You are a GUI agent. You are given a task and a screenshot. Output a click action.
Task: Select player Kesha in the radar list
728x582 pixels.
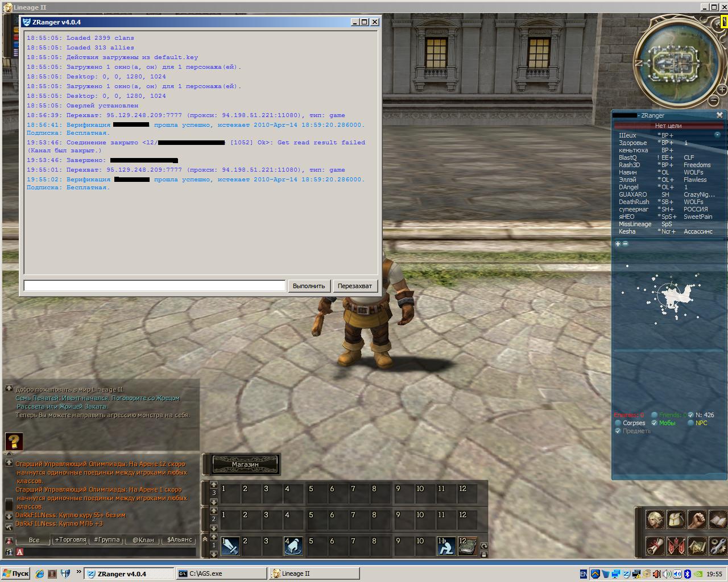pyautogui.click(x=627, y=231)
